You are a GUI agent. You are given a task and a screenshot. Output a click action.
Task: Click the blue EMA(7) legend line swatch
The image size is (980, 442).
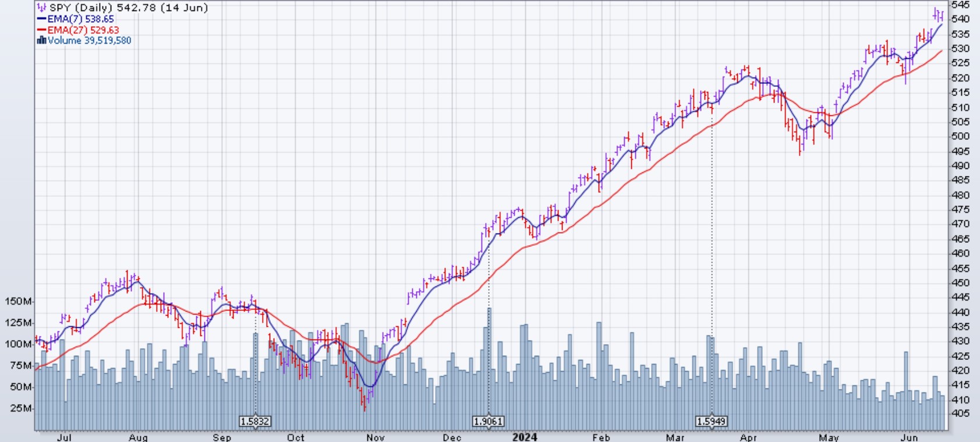[41, 19]
